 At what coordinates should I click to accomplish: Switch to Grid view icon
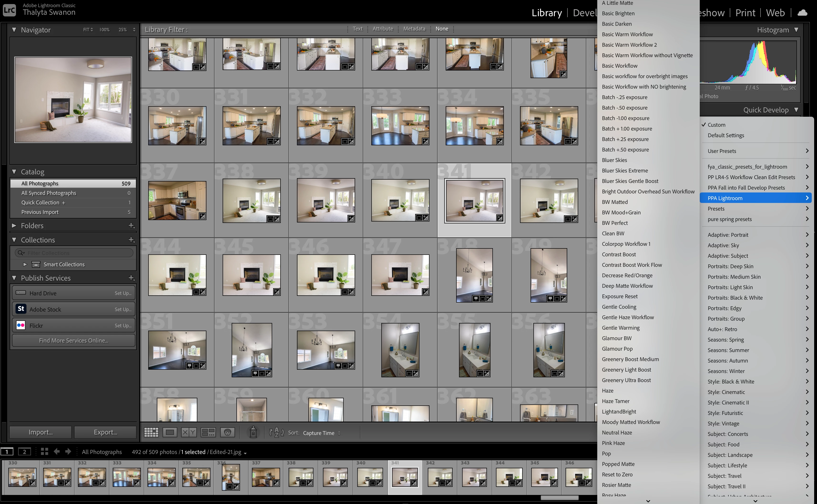click(x=151, y=433)
